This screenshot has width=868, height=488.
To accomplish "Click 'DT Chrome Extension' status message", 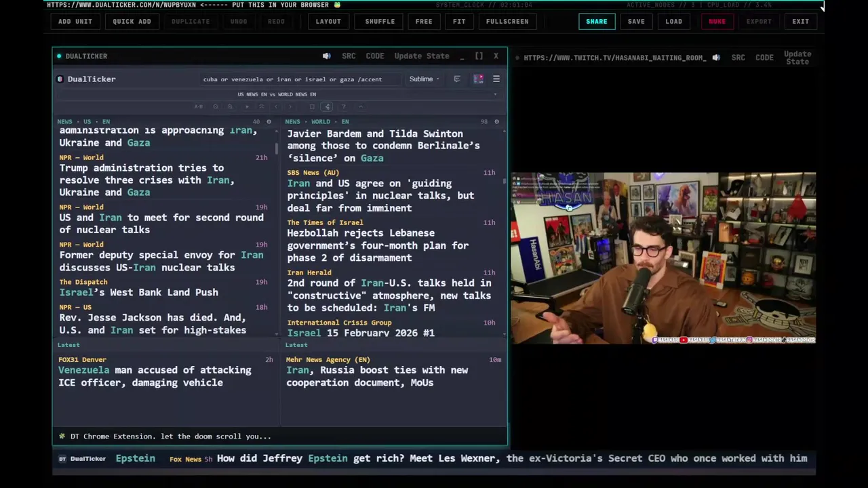I will 170,436.
